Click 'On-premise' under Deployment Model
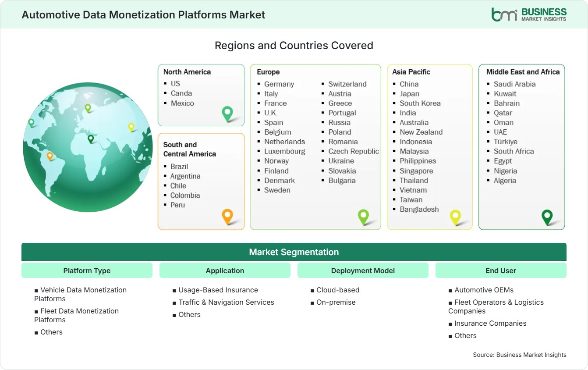This screenshot has height=370, width=588. click(x=333, y=302)
